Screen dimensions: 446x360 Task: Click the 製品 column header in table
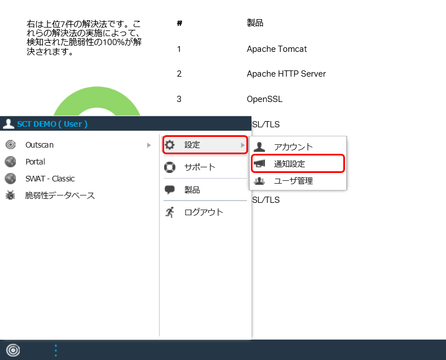tap(255, 23)
